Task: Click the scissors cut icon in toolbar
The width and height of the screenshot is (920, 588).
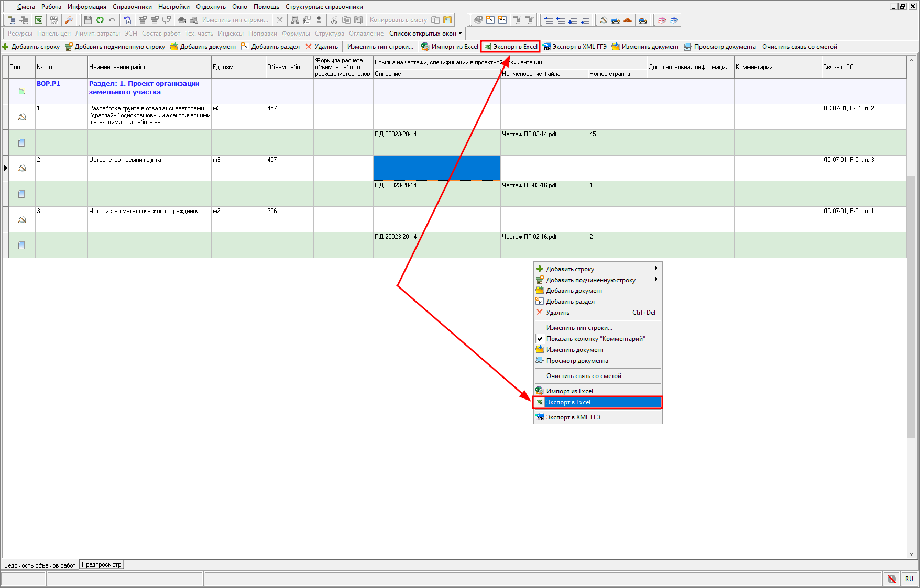Action: pyautogui.click(x=334, y=20)
